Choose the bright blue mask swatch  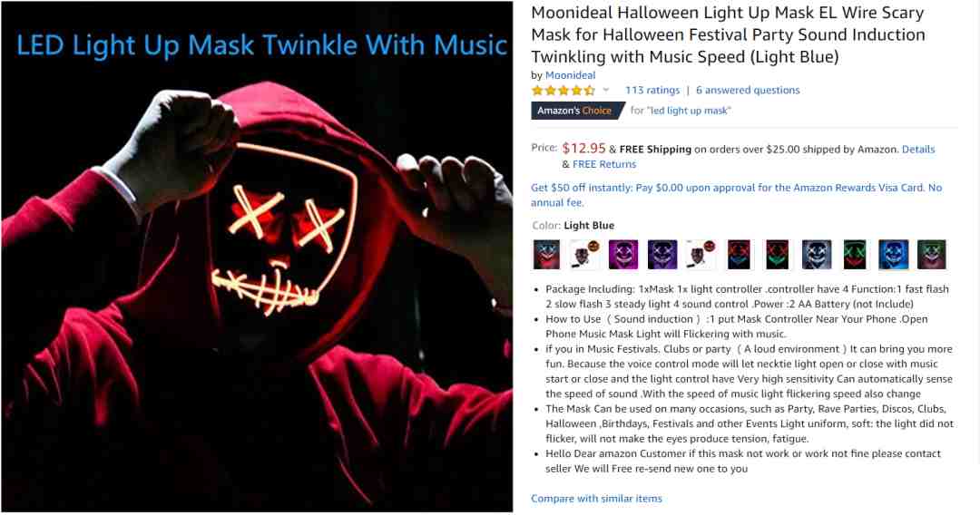pos(893,255)
